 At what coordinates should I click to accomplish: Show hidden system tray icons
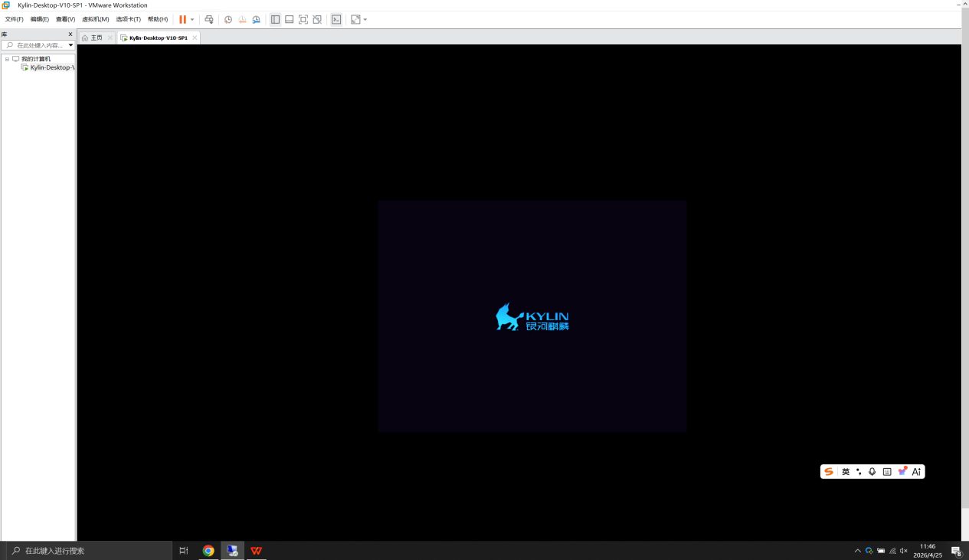857,551
